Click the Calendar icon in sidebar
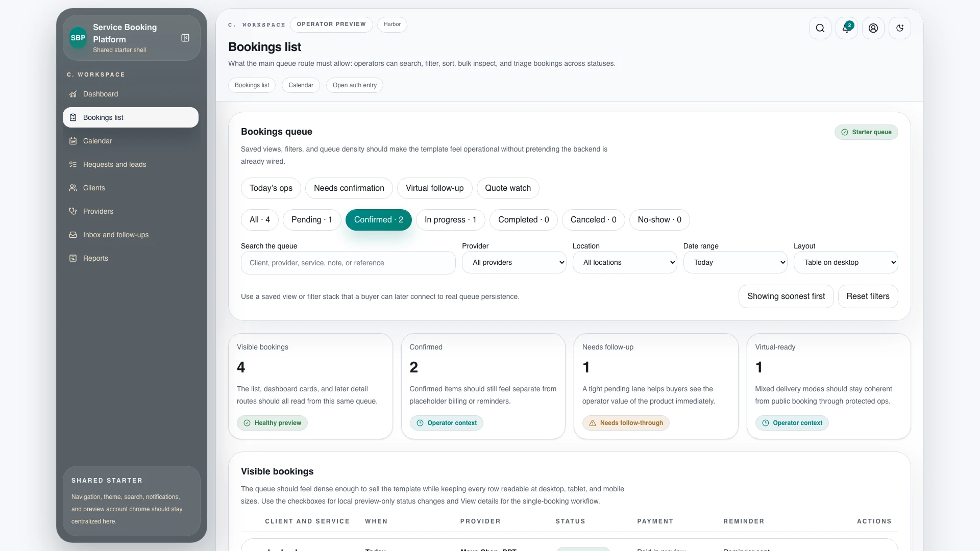The height and width of the screenshot is (551, 980). point(73,141)
